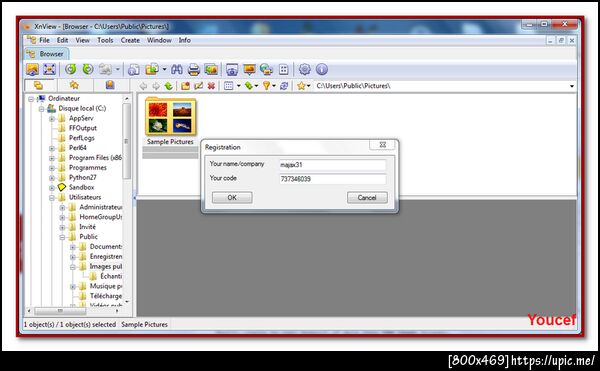600x371 pixels.
Task: Click the Your name/company input field
Action: pos(333,165)
